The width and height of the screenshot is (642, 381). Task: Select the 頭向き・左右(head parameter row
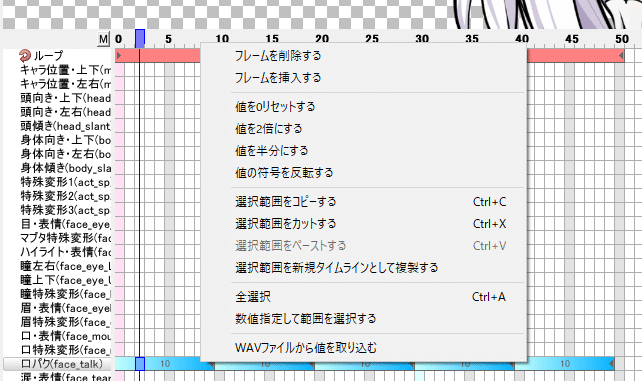click(x=66, y=112)
